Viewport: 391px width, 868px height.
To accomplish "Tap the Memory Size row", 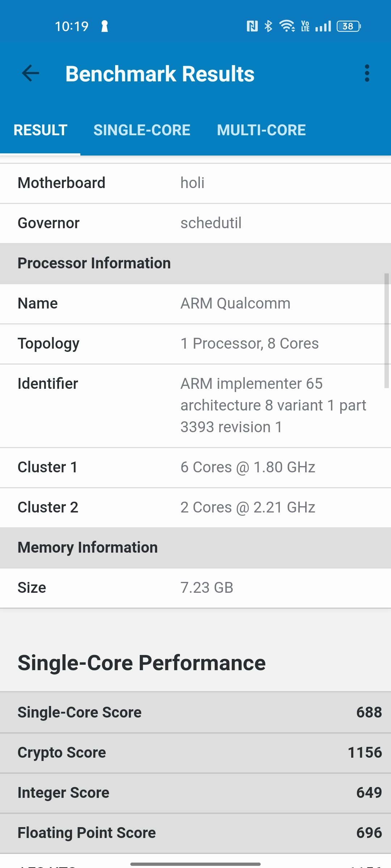I will pyautogui.click(x=195, y=588).
